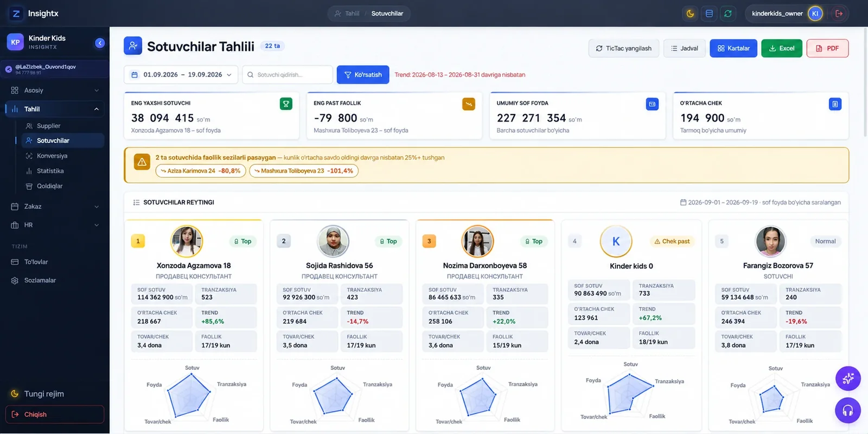Viewport: 868px width, 434px height.
Task: Click rank 3 badge on Nozima card
Action: tap(429, 241)
